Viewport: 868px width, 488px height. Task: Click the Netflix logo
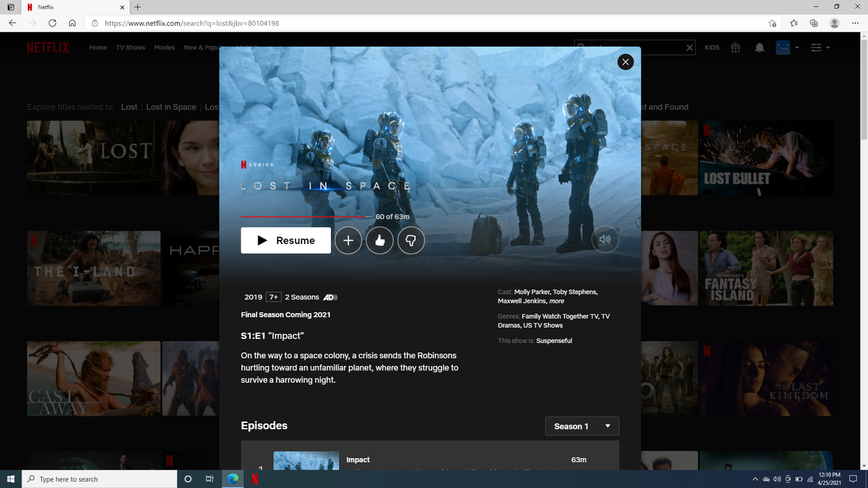pos(47,47)
